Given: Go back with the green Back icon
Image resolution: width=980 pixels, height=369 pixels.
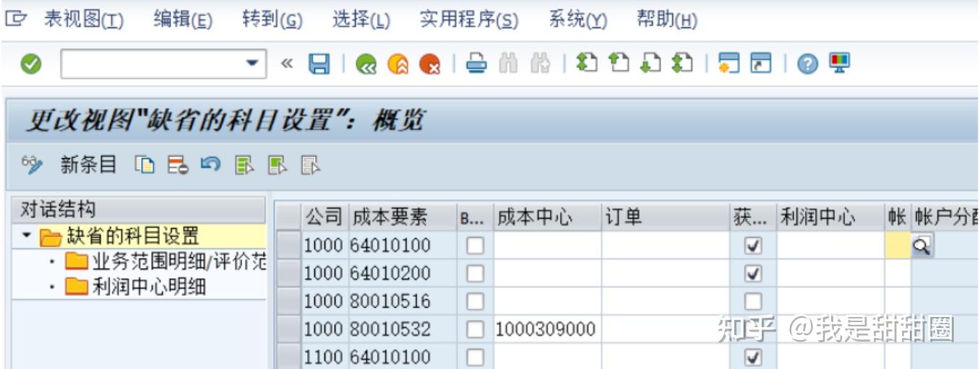Looking at the screenshot, I should point(366,65).
